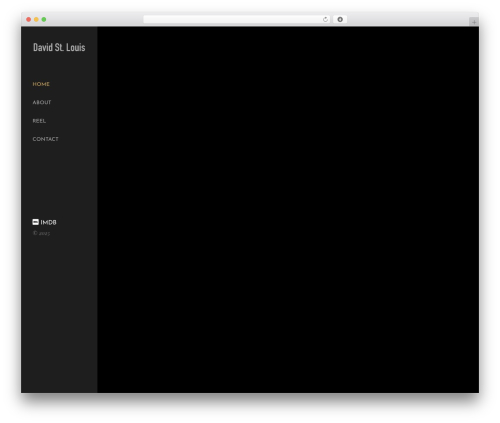This screenshot has height=423, width=500.
Task: Reload the page using refresh icon
Action: click(x=325, y=20)
